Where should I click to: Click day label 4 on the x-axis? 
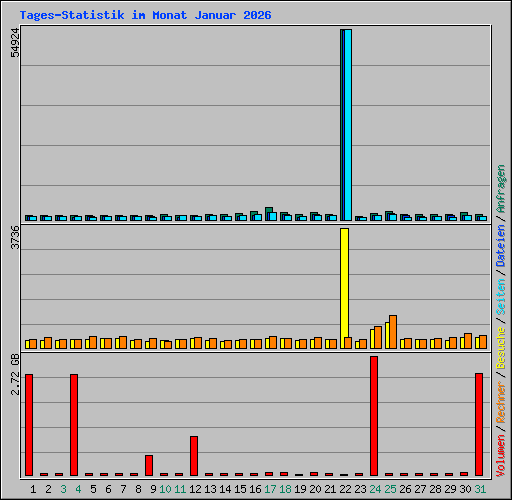(x=78, y=489)
